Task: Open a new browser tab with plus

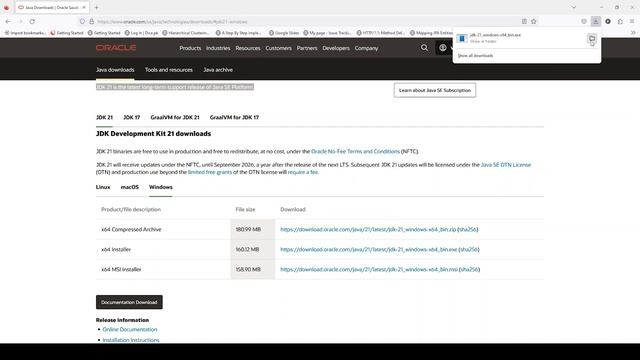Action: (97, 7)
